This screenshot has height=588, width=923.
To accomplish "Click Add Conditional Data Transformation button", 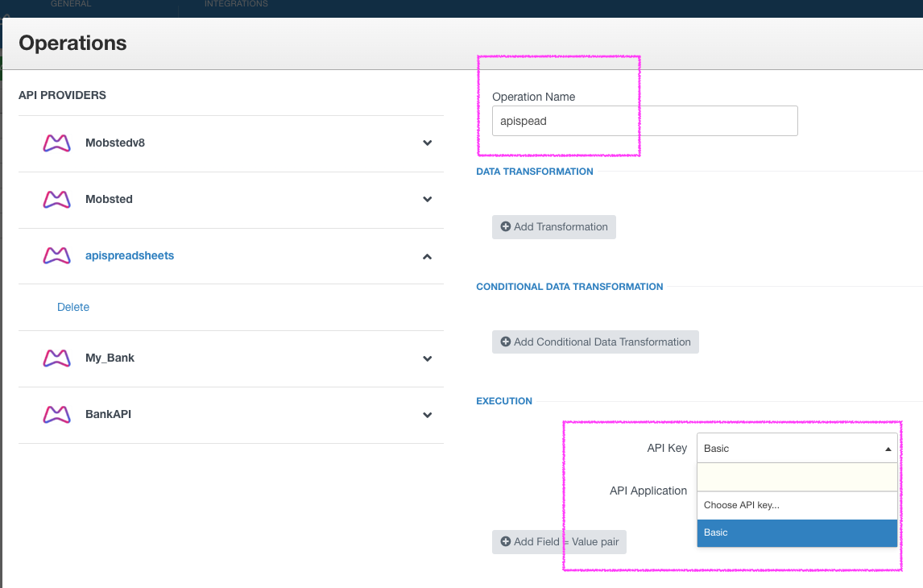I will (x=595, y=342).
